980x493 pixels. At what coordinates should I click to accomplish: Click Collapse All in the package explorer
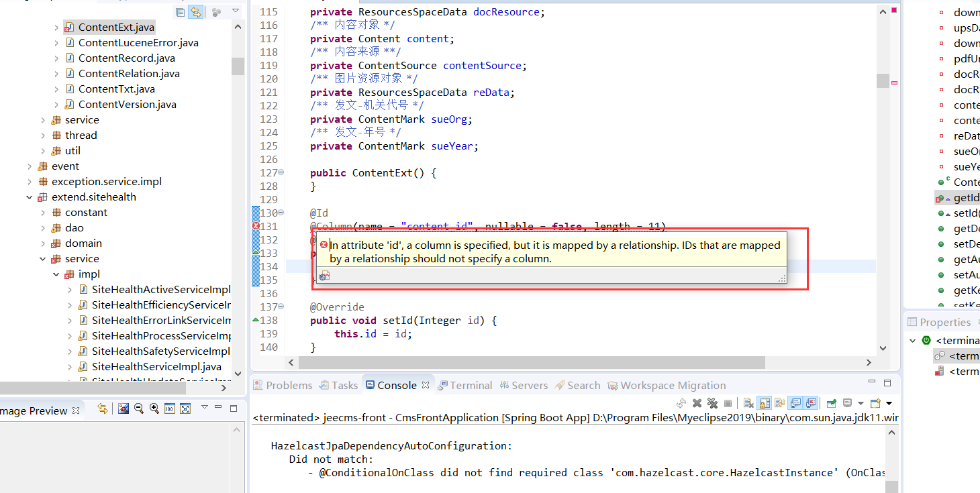click(180, 12)
